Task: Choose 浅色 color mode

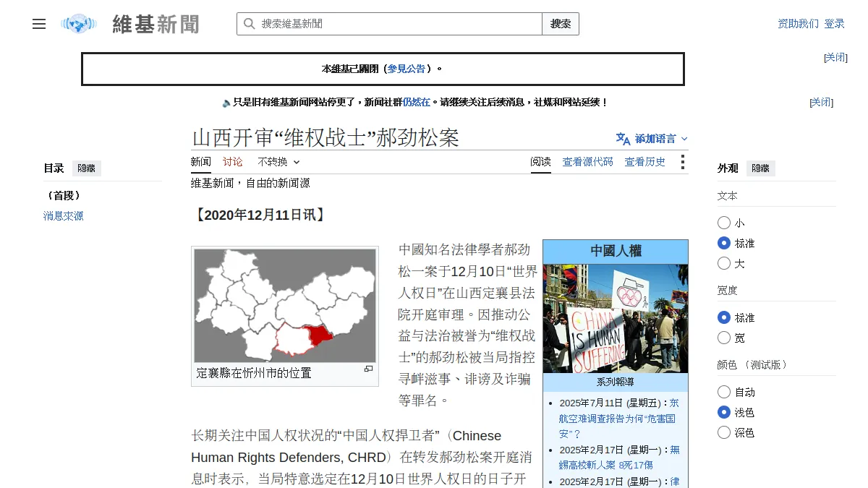Action: coord(724,412)
